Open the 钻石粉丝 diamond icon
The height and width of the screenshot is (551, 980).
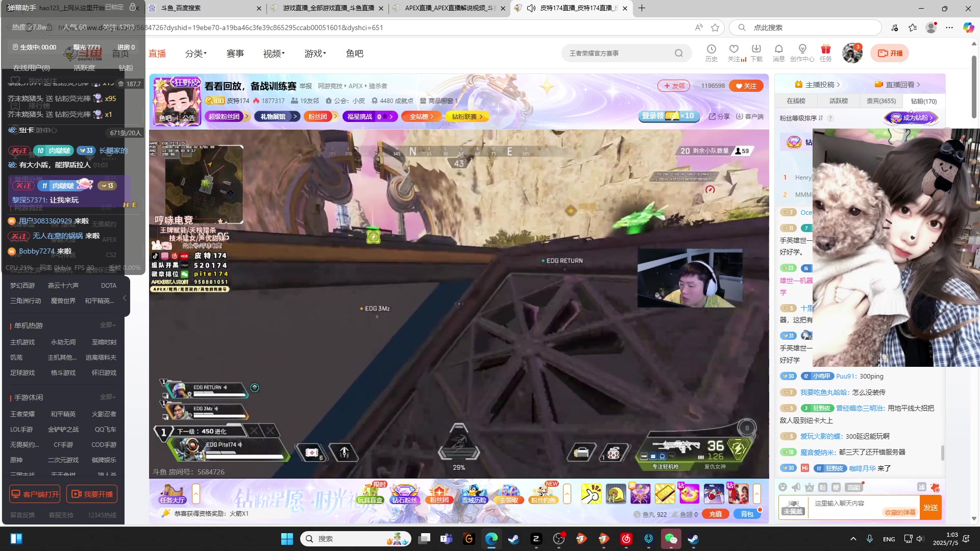404,493
